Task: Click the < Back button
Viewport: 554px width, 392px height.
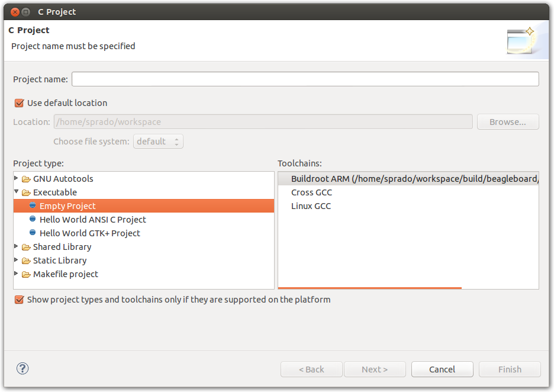Action: coord(311,369)
